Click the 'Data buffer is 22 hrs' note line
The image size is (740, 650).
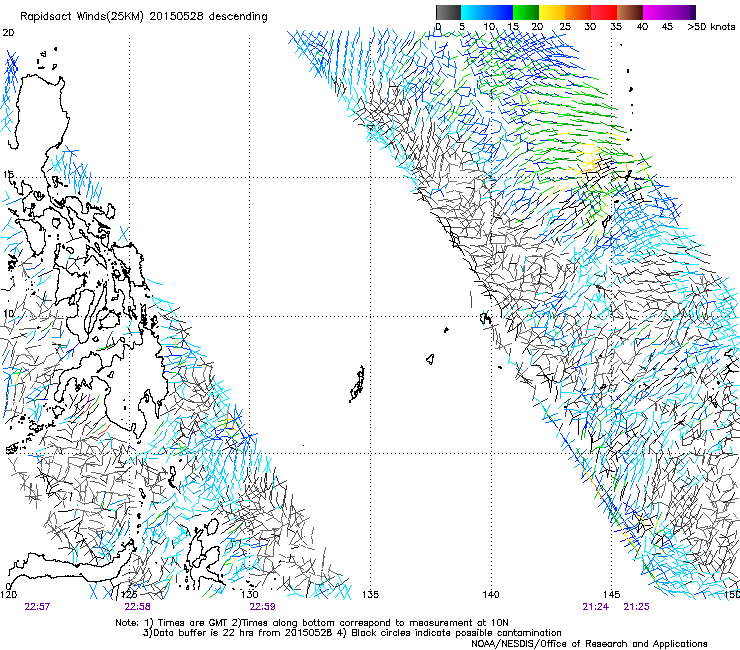352,633
